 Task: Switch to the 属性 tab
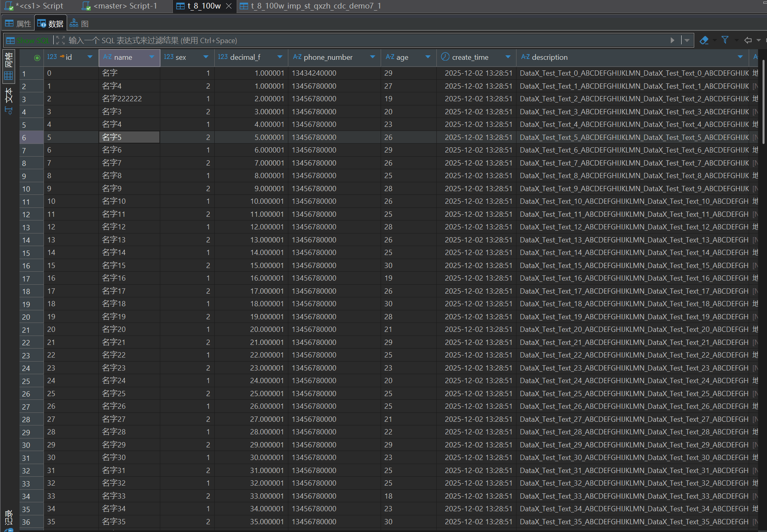(18, 24)
